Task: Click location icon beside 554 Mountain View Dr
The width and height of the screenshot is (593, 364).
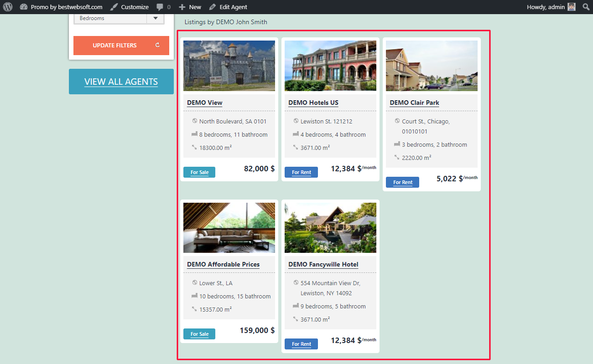Action: [296, 282]
